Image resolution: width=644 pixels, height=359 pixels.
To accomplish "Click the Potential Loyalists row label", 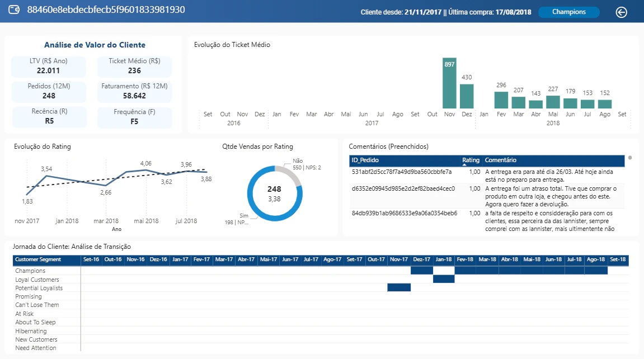I will point(39,288).
